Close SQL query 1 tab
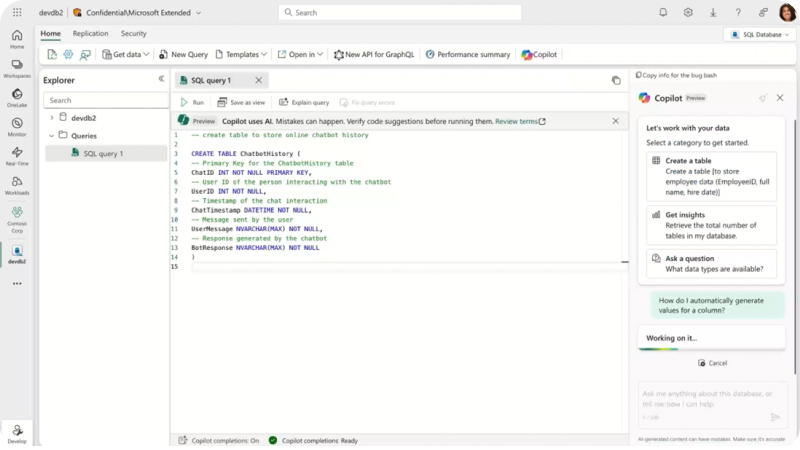 click(x=259, y=80)
